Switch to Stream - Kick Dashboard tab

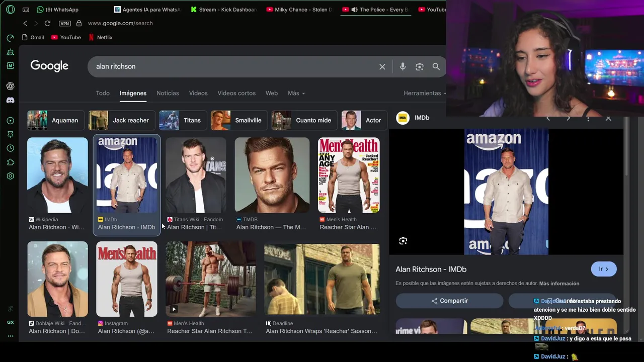point(224,10)
